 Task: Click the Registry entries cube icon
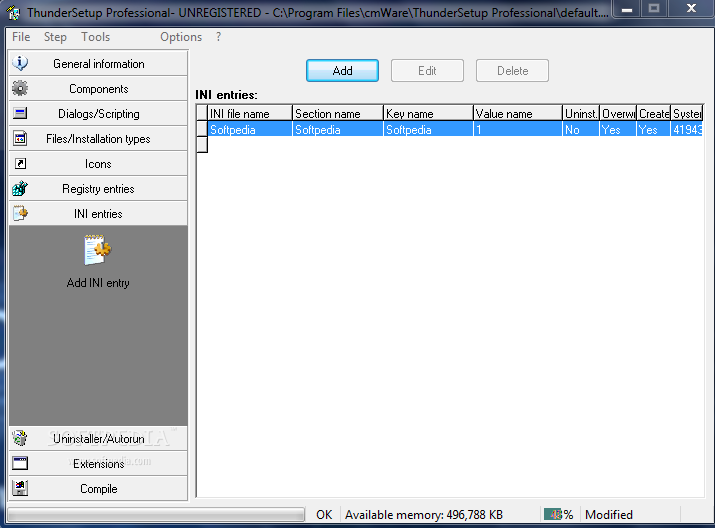(x=20, y=188)
